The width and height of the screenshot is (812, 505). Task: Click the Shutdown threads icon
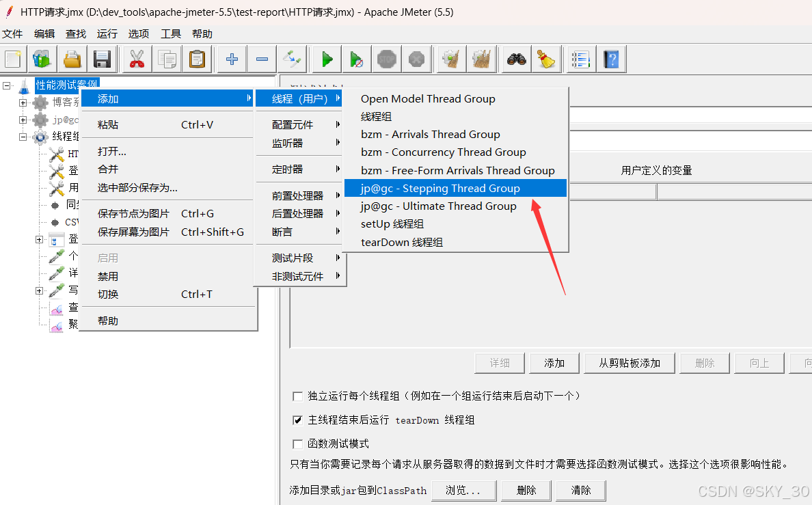(416, 59)
